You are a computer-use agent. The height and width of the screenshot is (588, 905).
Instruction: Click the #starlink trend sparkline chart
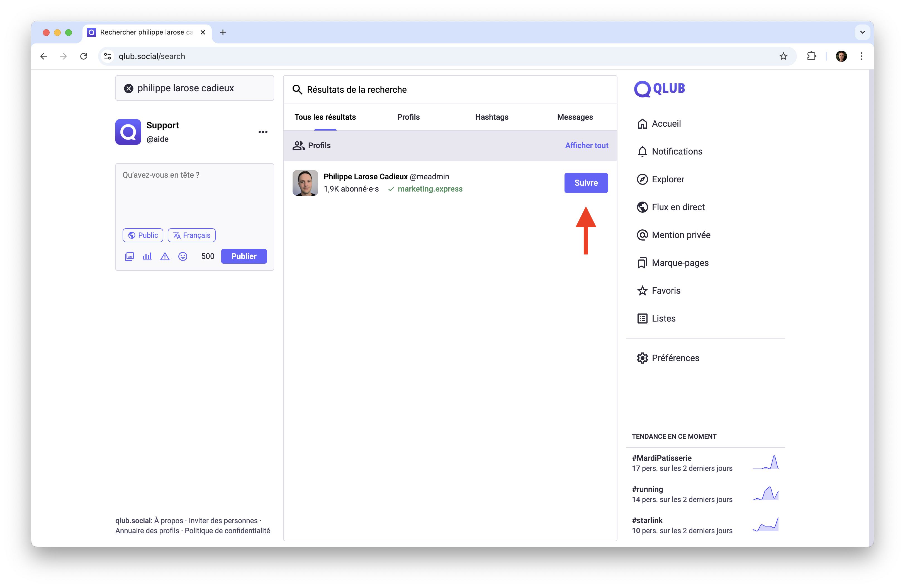tap(765, 525)
